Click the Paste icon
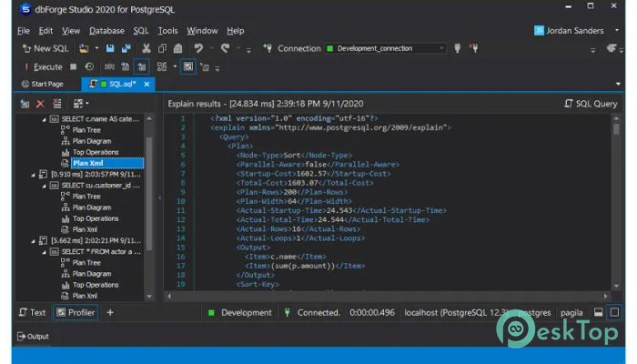This screenshot has height=364, width=637. point(177,48)
